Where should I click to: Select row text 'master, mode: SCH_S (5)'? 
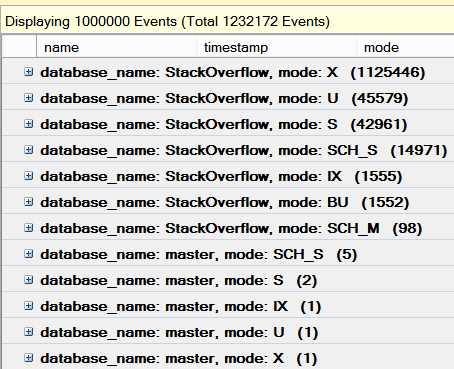pyautogui.click(x=261, y=254)
